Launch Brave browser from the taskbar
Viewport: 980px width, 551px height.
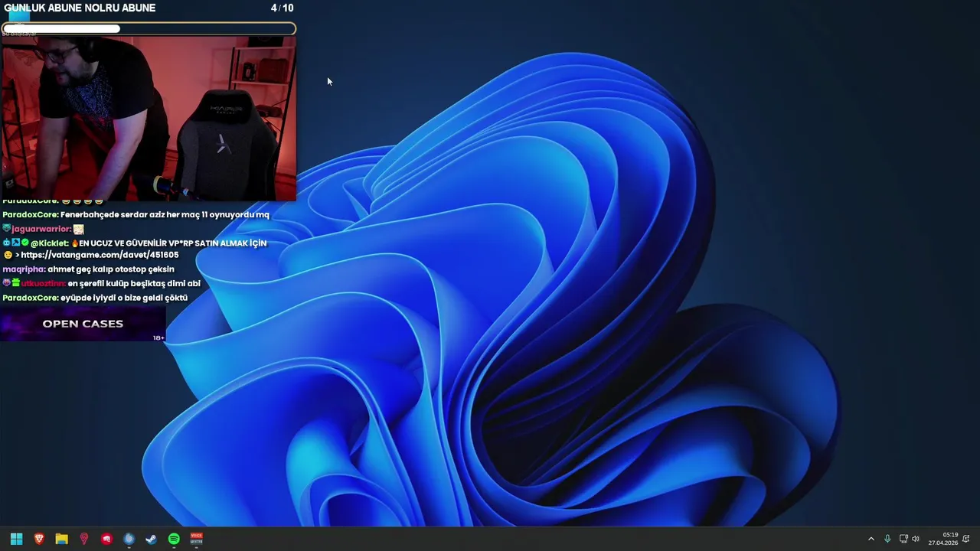(39, 539)
